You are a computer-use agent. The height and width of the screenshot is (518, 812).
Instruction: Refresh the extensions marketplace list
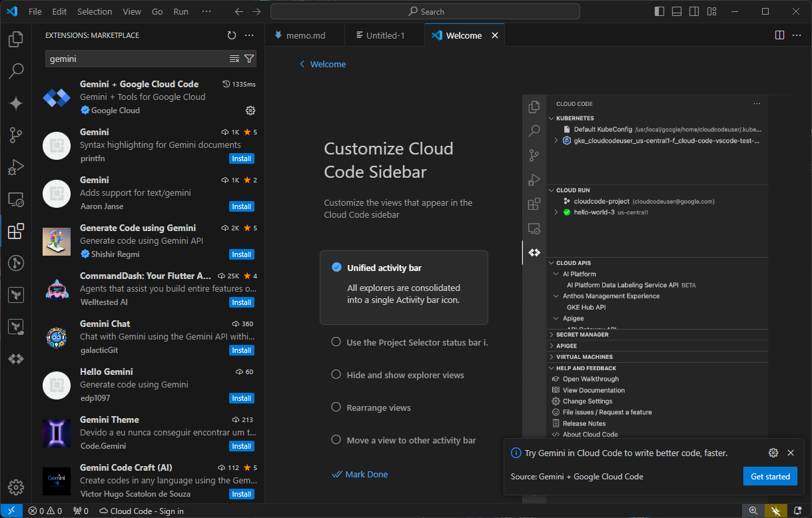pyautogui.click(x=232, y=35)
